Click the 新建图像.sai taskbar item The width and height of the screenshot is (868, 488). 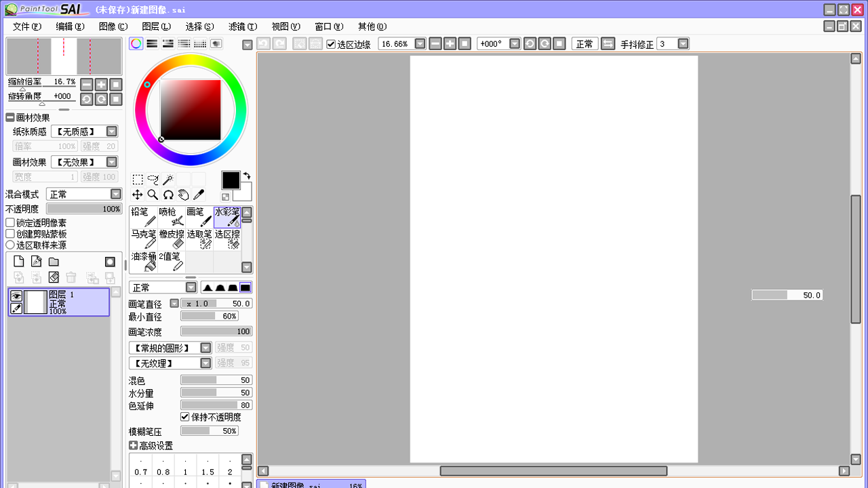tap(312, 484)
